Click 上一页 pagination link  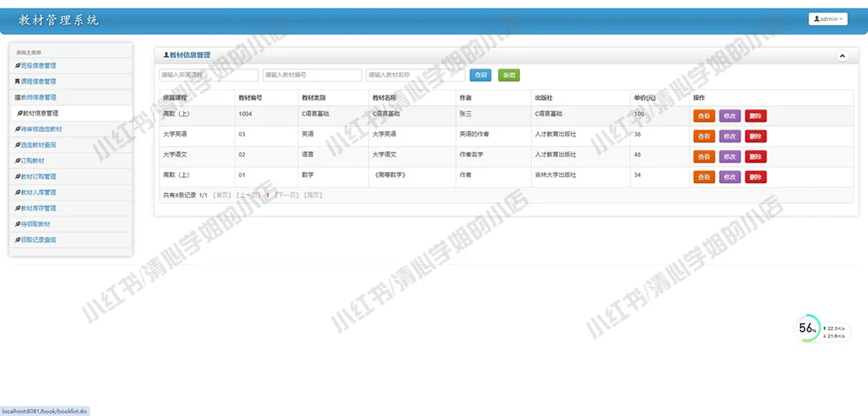[x=248, y=195]
